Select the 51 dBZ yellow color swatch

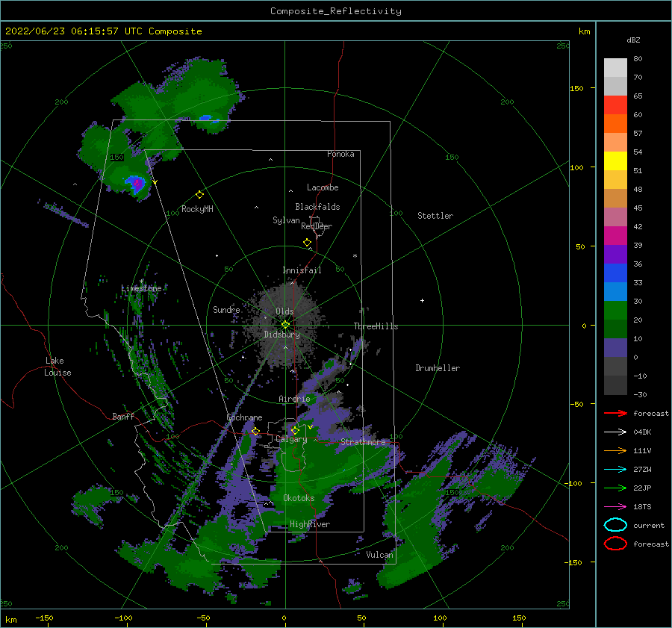tap(615, 161)
